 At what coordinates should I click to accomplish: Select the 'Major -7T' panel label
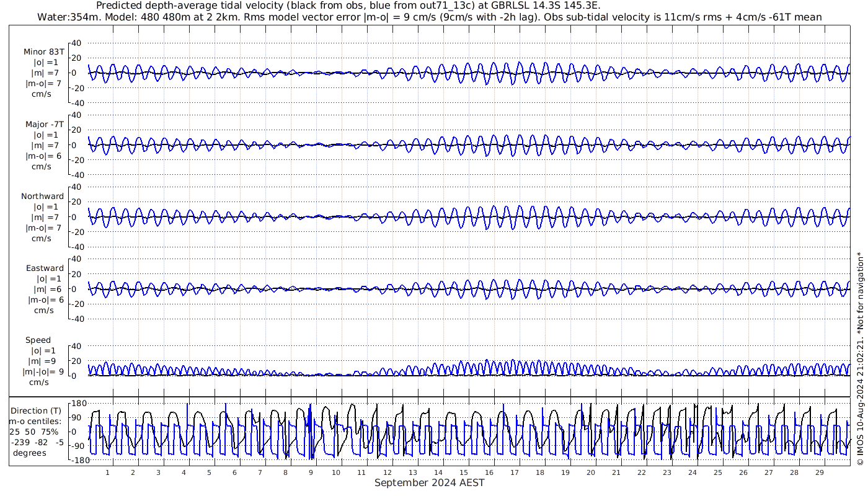click(x=44, y=124)
